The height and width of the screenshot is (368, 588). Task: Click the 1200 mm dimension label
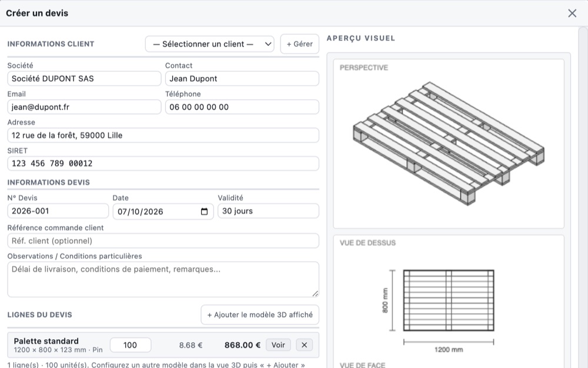(449, 350)
